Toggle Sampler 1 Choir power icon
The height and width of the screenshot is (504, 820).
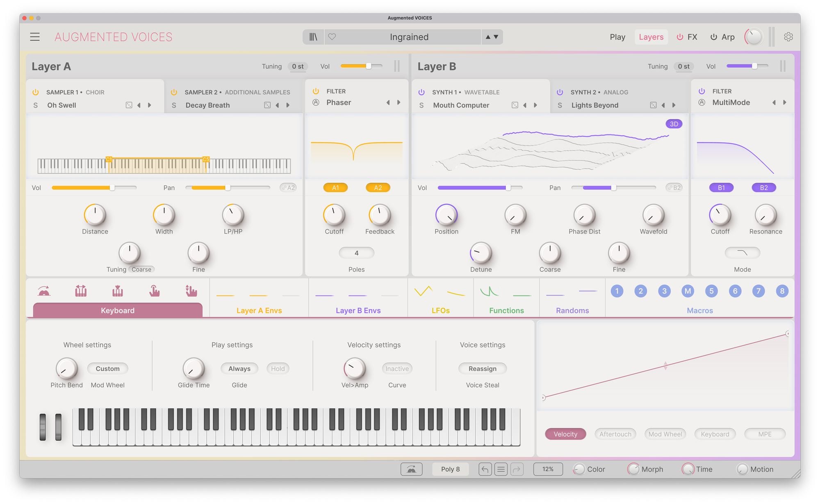coord(36,92)
